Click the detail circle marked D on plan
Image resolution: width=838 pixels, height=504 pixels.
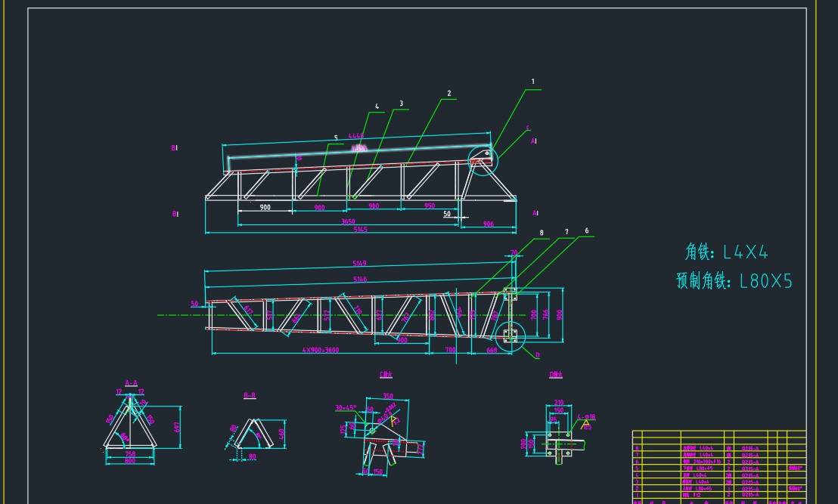511,336
